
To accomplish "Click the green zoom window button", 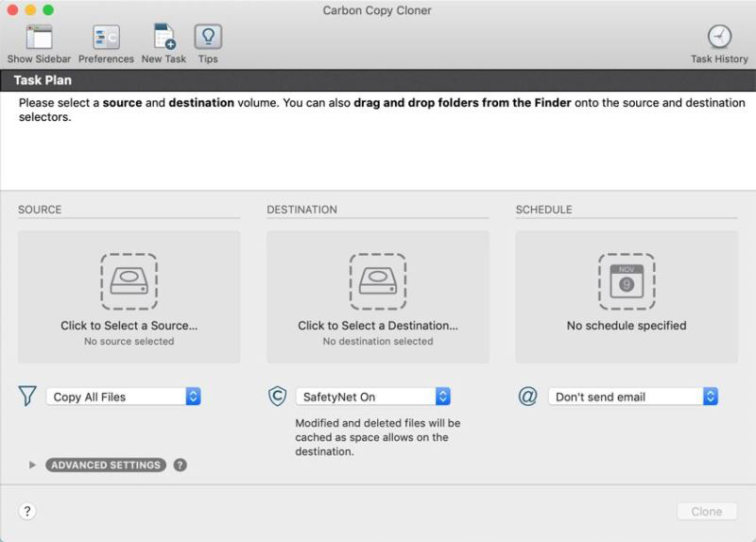I will (48, 9).
